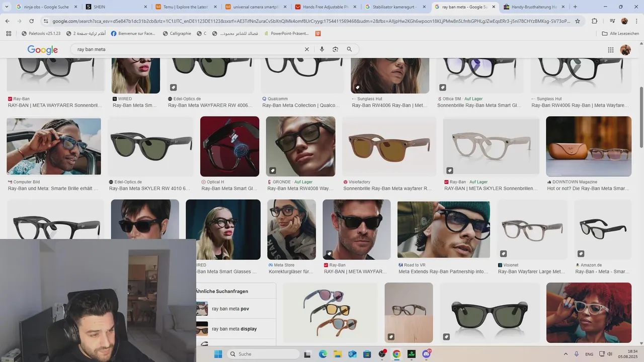Viewport: 644px width, 362px height.
Task: Select related search ray ban meta display
Action: pyautogui.click(x=236, y=329)
